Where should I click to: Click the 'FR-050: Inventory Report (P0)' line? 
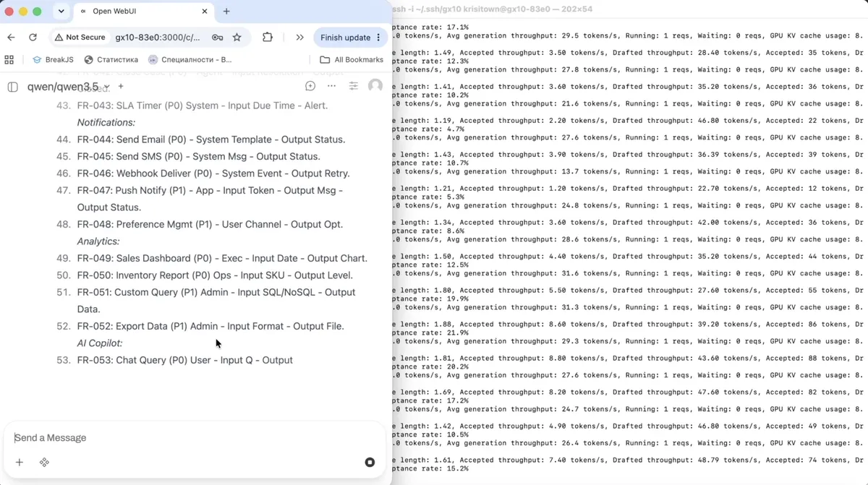(215, 275)
